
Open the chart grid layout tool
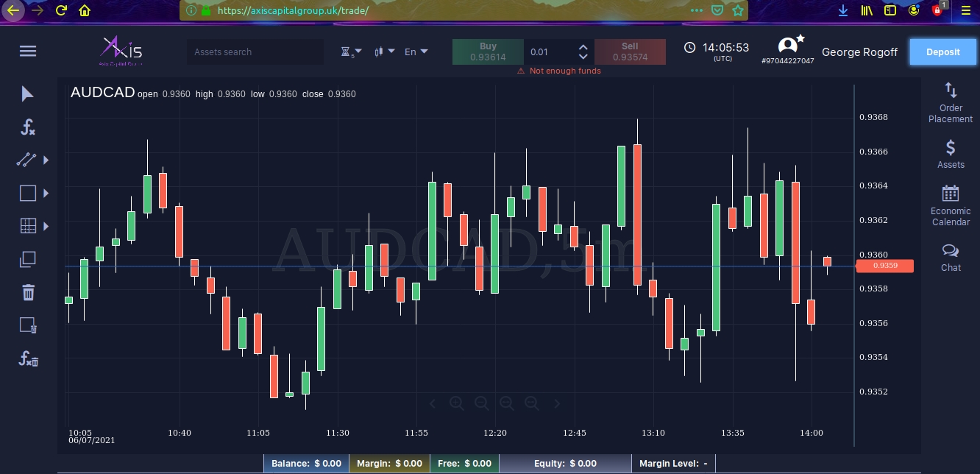[x=27, y=225]
